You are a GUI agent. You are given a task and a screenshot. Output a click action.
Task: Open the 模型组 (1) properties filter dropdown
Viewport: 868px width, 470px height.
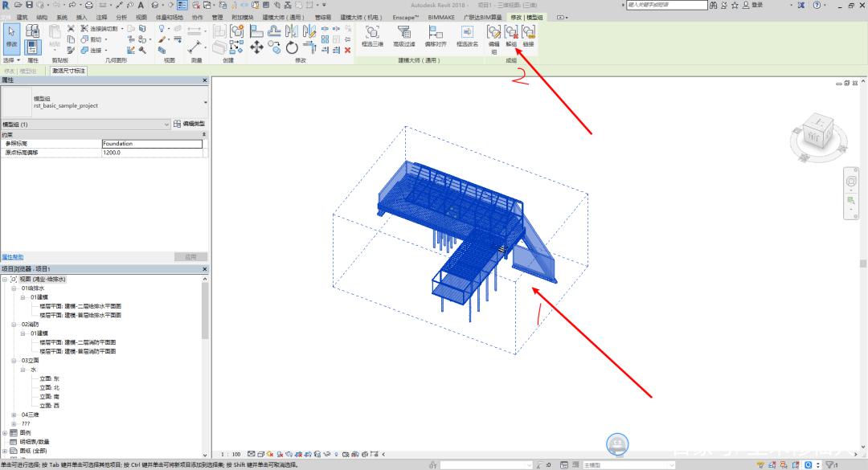point(168,125)
